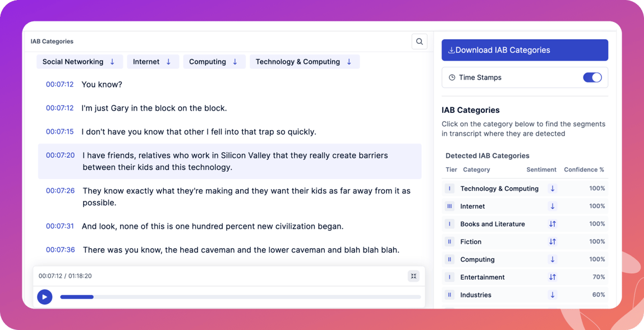Click 'They know exactly what they're making' line
Viewport: 644px width, 330px height.
[x=246, y=196]
